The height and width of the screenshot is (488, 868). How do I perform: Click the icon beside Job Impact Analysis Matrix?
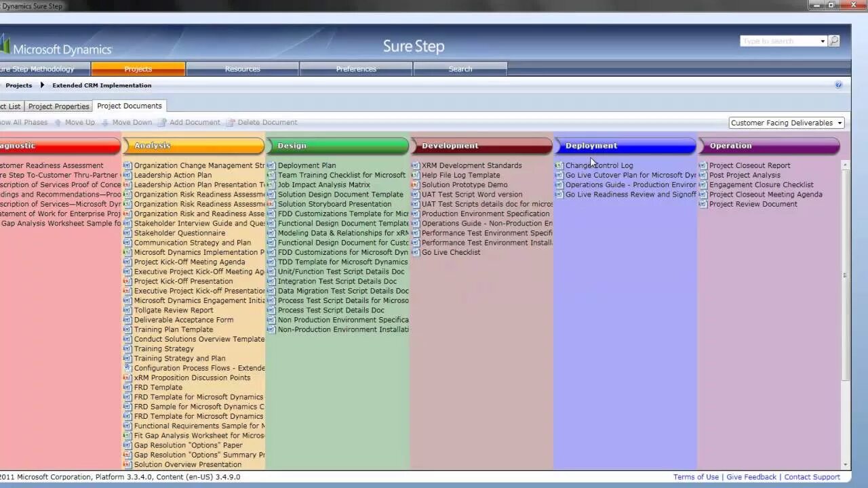click(x=271, y=184)
